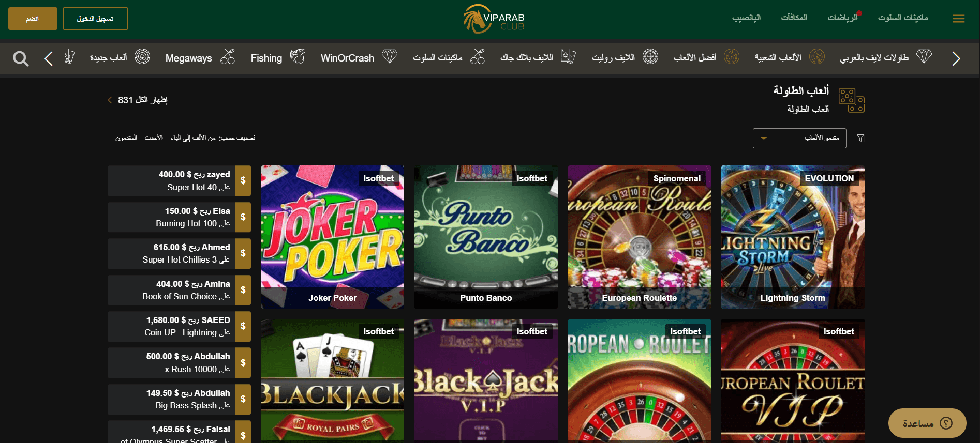980x443 pixels.
Task: Click the popular games flame icon
Action: coord(817,56)
